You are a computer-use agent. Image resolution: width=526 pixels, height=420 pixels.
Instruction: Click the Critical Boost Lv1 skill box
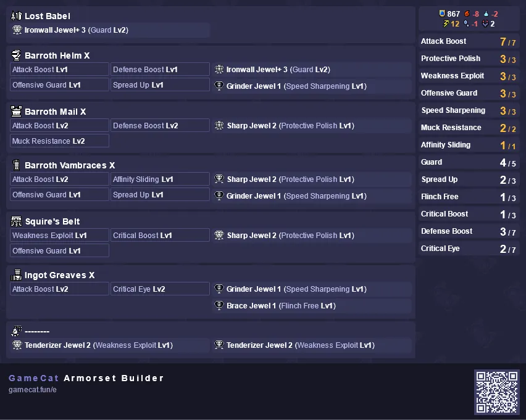[x=160, y=235]
